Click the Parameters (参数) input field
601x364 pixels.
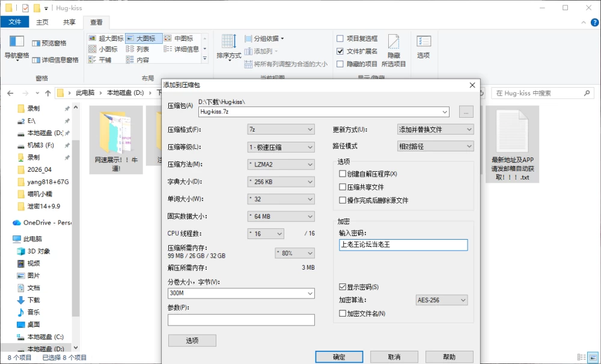click(241, 320)
